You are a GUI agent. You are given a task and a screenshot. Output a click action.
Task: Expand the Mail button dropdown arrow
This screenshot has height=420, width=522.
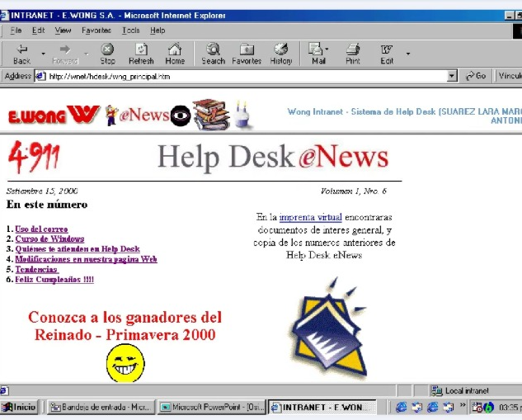point(327,49)
